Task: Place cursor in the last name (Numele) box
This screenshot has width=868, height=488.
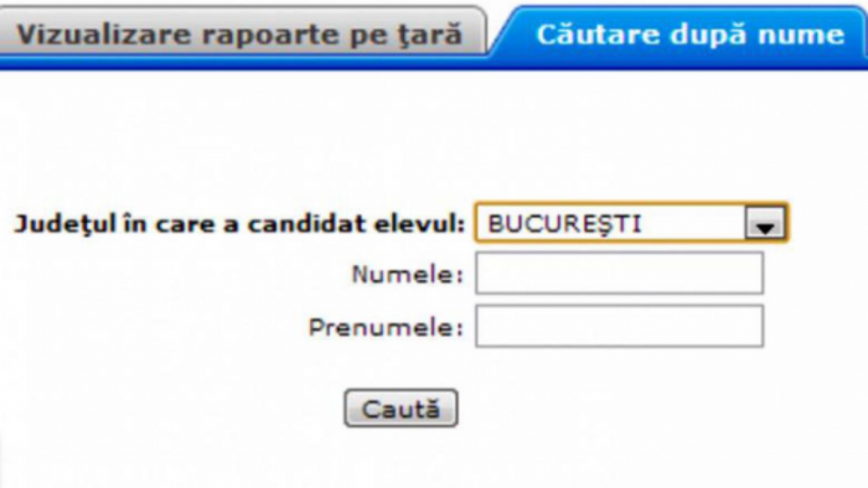Action: pyautogui.click(x=618, y=273)
